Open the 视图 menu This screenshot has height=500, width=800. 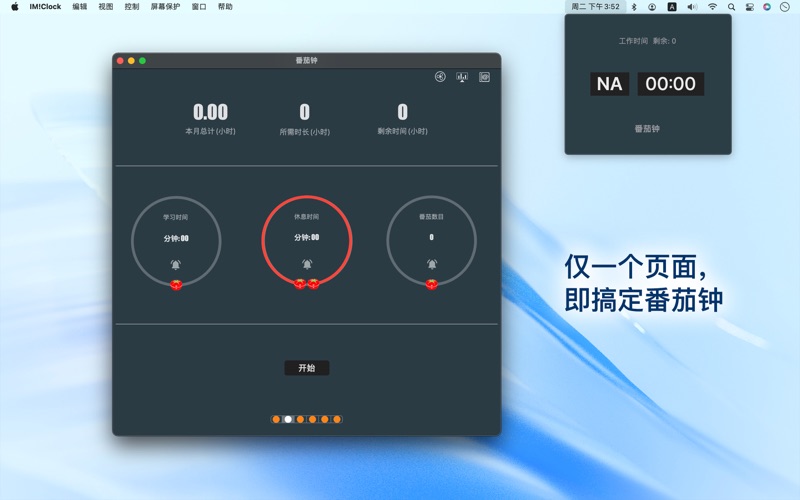[x=106, y=7]
